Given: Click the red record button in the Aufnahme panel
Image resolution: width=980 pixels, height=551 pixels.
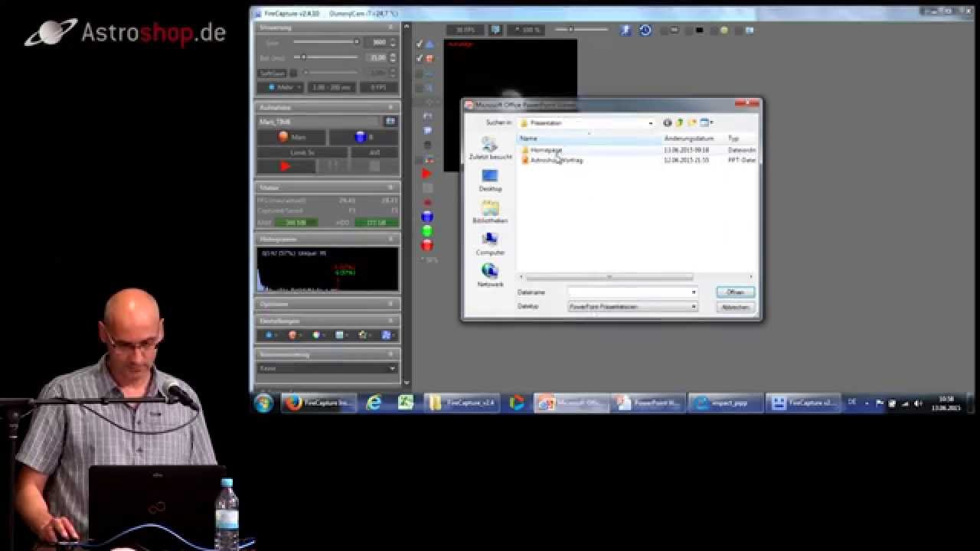Looking at the screenshot, I should click(x=286, y=166).
